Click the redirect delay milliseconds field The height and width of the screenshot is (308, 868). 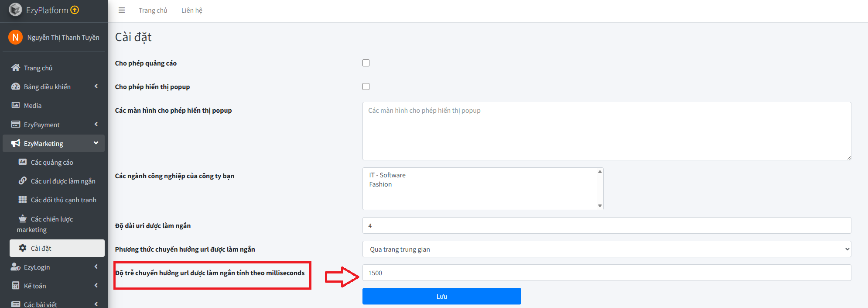606,273
